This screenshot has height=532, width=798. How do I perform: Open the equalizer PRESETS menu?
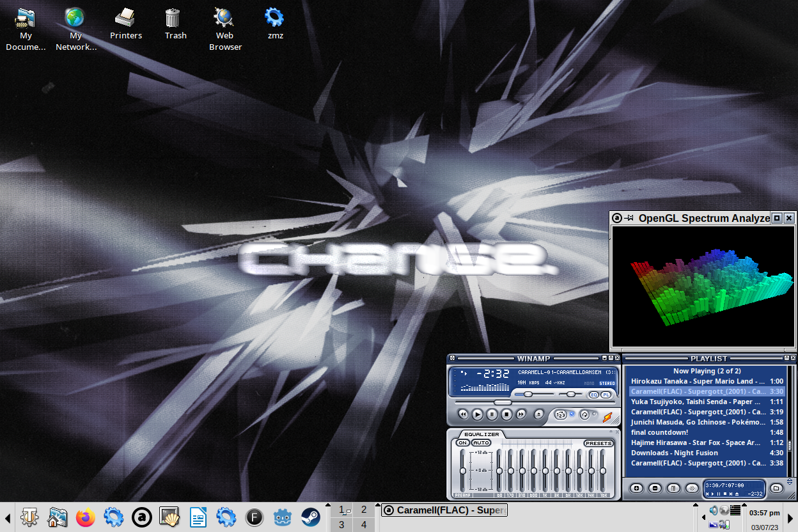pos(598,443)
